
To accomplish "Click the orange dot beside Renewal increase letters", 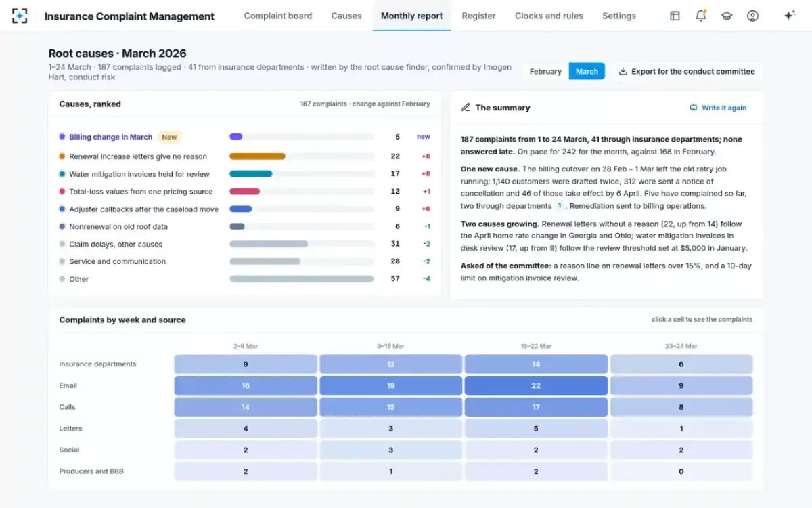I will (x=62, y=156).
